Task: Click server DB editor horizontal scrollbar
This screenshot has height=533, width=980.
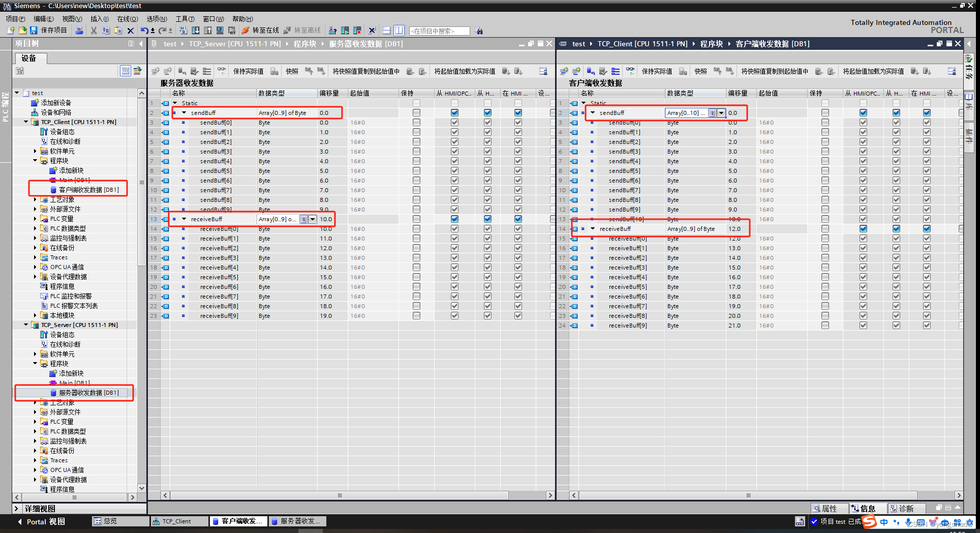Action: point(340,495)
